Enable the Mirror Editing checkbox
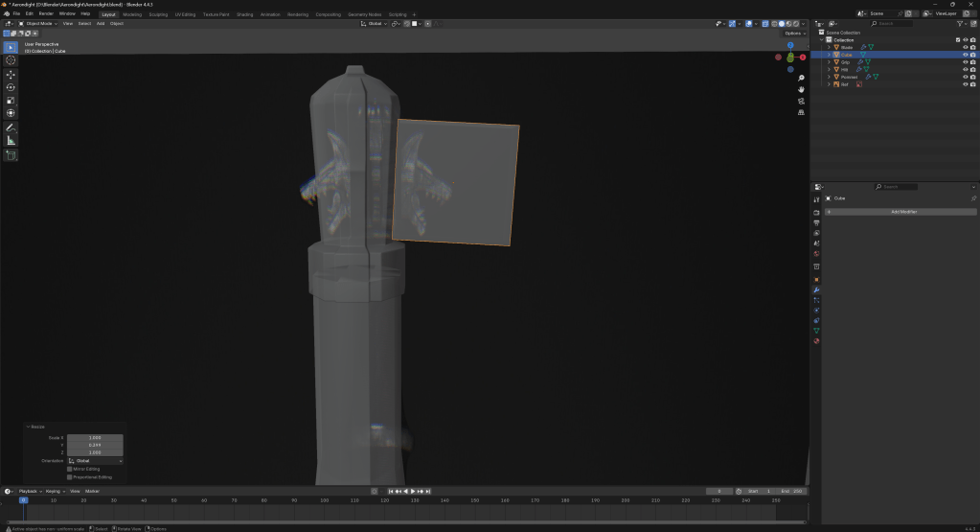Screen dimensions: 980x532 click(x=70, y=469)
